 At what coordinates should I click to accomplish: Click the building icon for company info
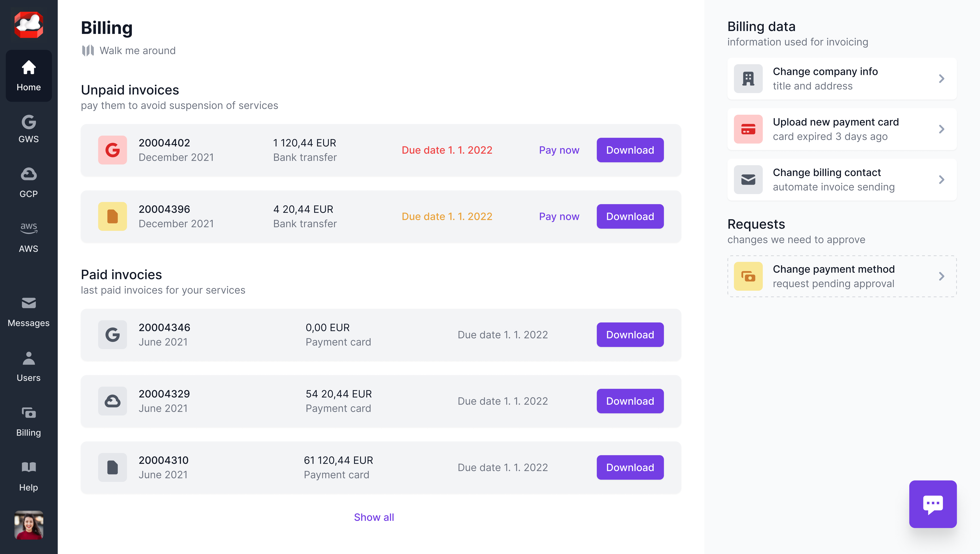tap(748, 78)
